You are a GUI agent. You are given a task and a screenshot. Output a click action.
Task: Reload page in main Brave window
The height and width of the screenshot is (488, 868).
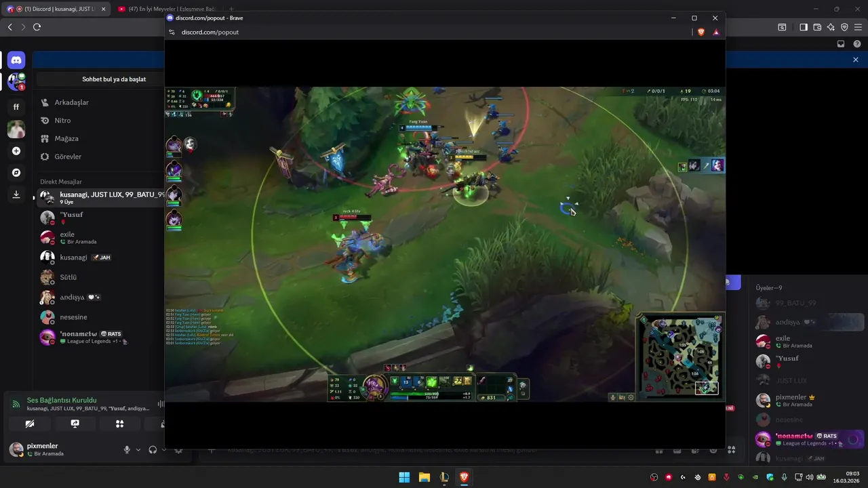37,27
